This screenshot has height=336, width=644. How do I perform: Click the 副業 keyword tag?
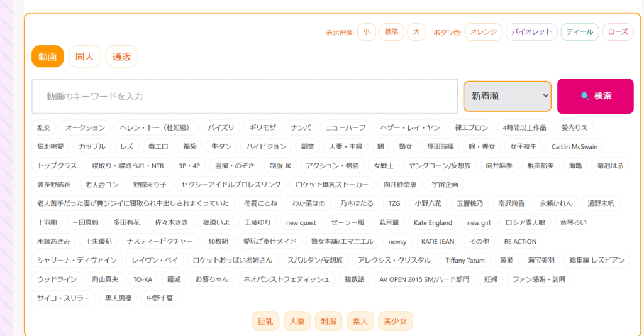pyautogui.click(x=308, y=147)
